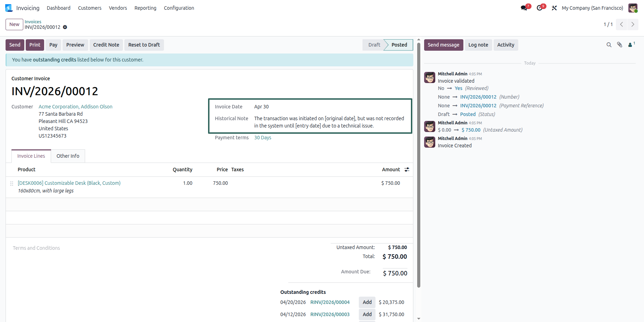Open the Reporting menu
The height and width of the screenshot is (322, 644).
tap(146, 8)
